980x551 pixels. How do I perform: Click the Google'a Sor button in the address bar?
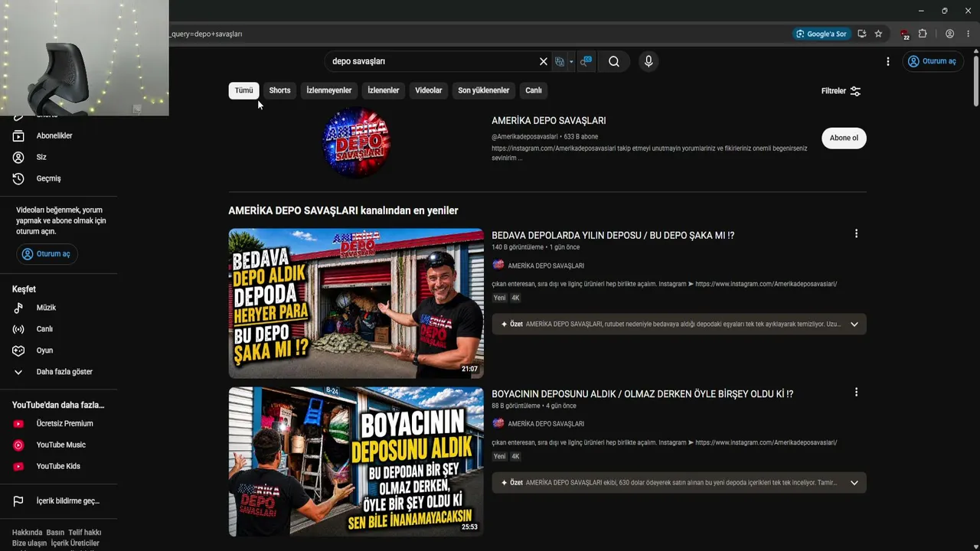tap(822, 34)
